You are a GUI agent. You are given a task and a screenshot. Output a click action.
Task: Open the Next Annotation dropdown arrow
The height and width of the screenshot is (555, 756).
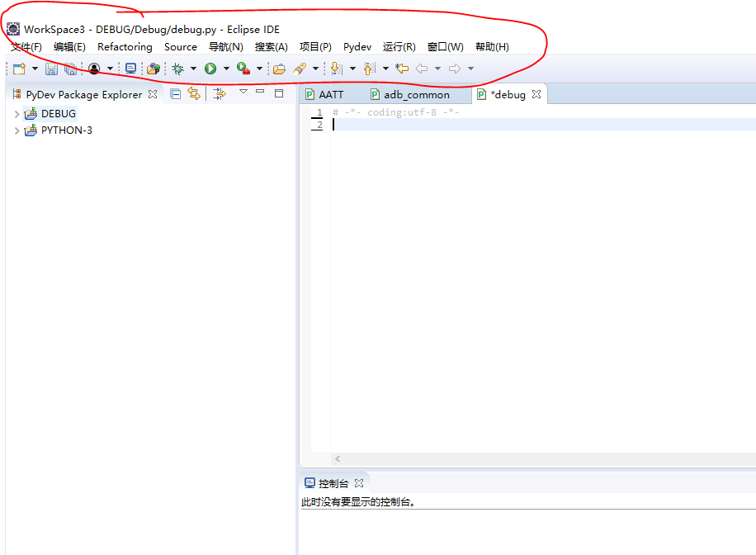352,69
